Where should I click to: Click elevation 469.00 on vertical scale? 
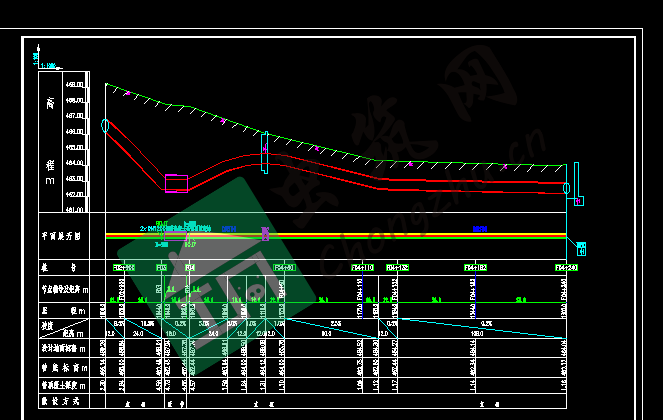(x=75, y=85)
